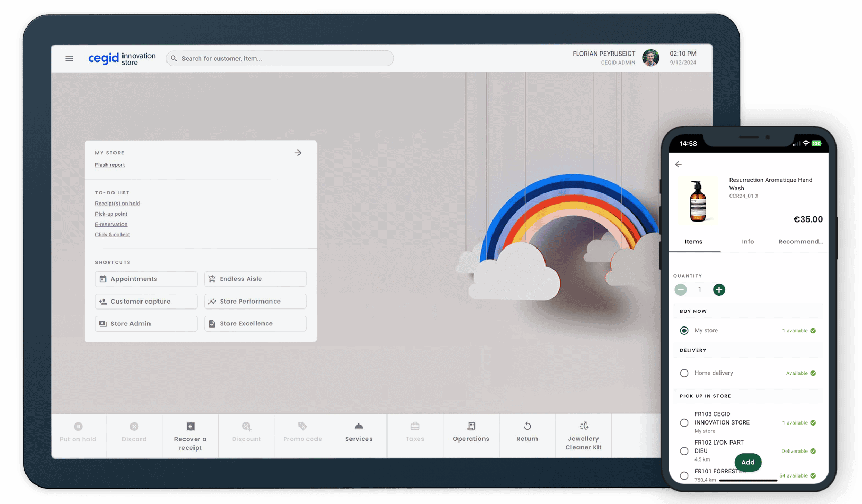Switch to the Items tab
The image size is (862, 504).
coord(693,241)
